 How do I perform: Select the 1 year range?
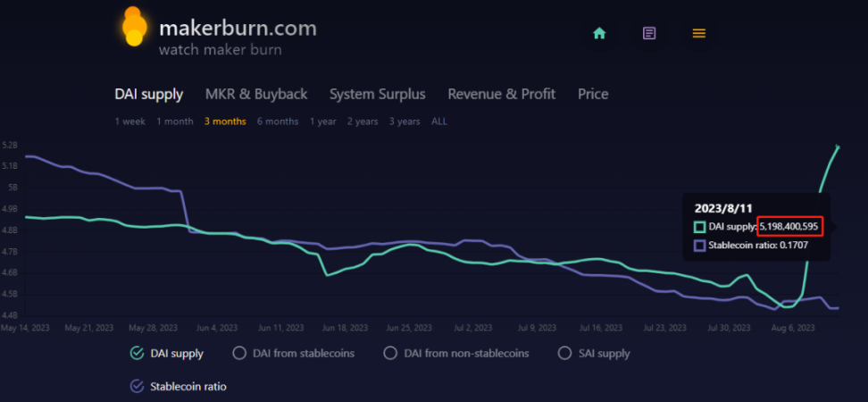click(x=322, y=121)
